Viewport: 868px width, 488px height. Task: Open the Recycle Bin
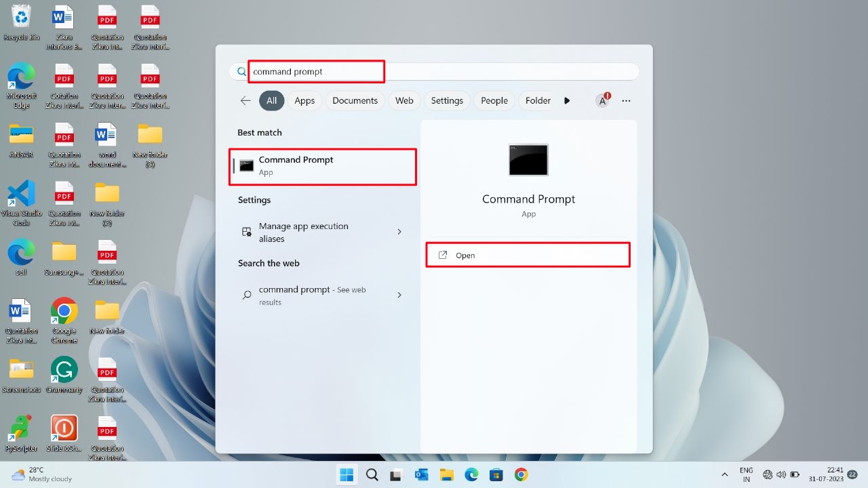(x=20, y=17)
